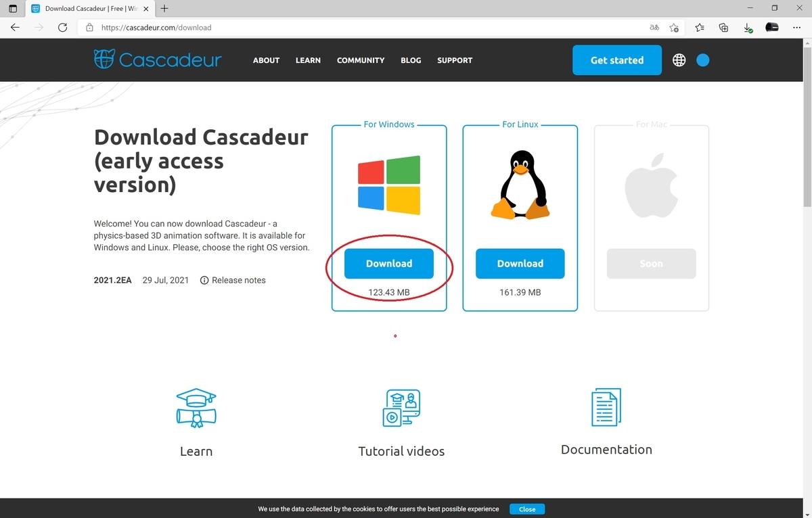
Task: Close the cookie notice
Action: (527, 509)
